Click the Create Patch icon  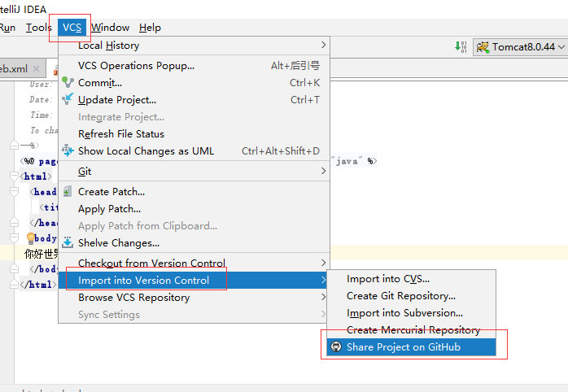[x=68, y=192]
